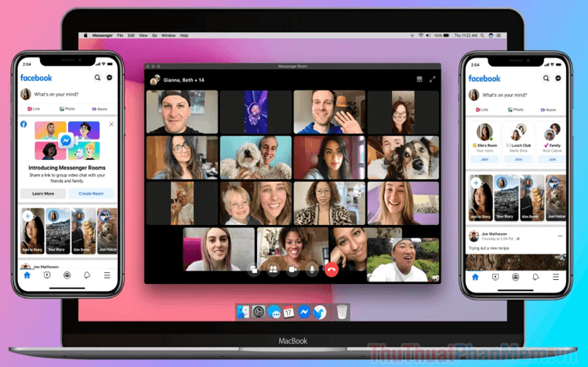This screenshot has height=367, width=588.
Task: Mute the microphone in the call controls
Action: (311, 270)
